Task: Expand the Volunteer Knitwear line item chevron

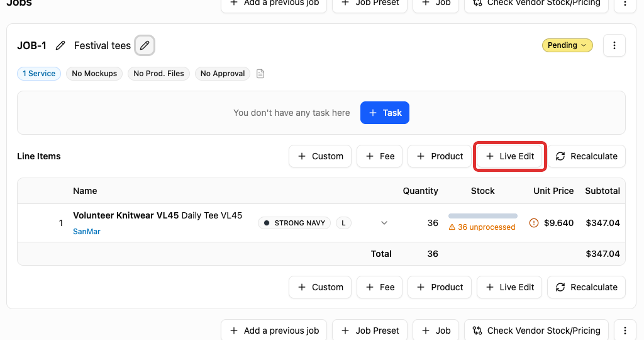Action: click(384, 223)
